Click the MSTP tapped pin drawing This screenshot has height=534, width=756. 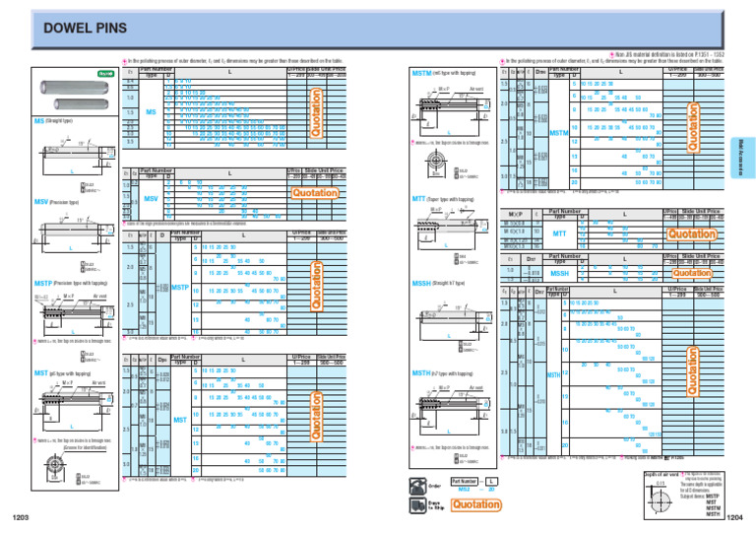[x=74, y=313]
